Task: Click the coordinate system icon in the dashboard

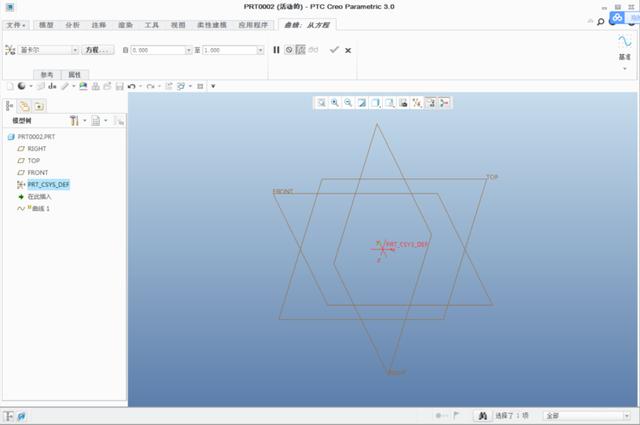Action: [x=10, y=50]
